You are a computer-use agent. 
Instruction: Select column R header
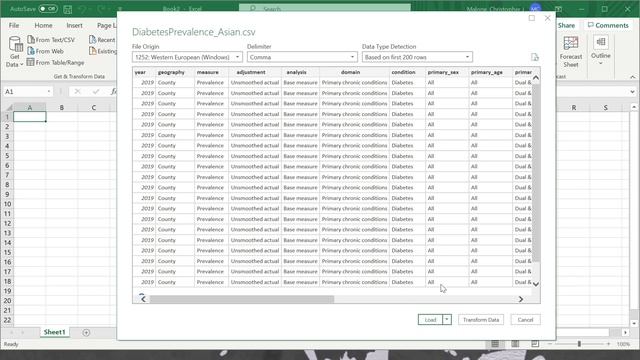(x=573, y=107)
